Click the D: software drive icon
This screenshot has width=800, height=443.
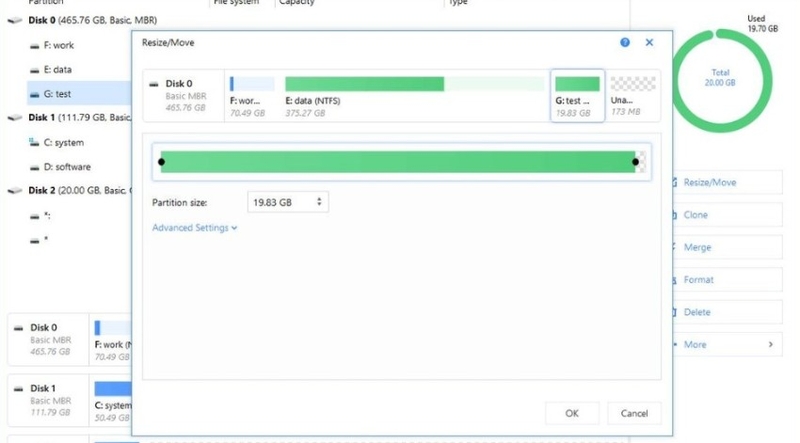point(34,167)
